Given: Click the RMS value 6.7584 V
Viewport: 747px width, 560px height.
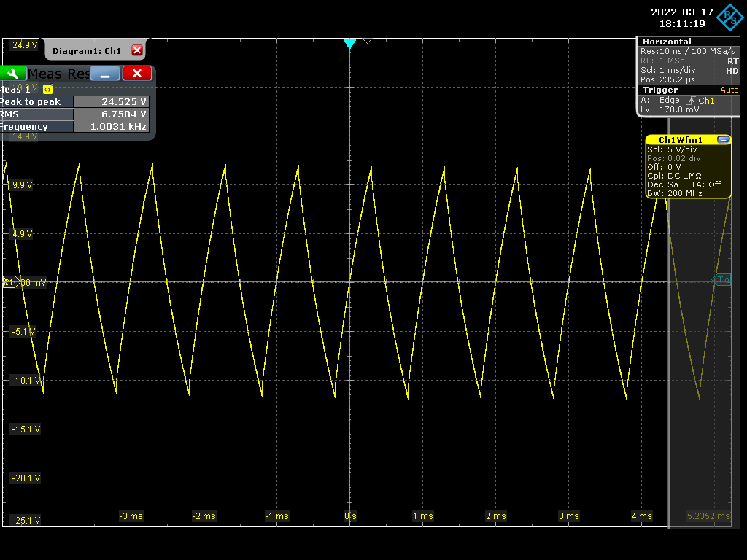Looking at the screenshot, I should click(111, 114).
